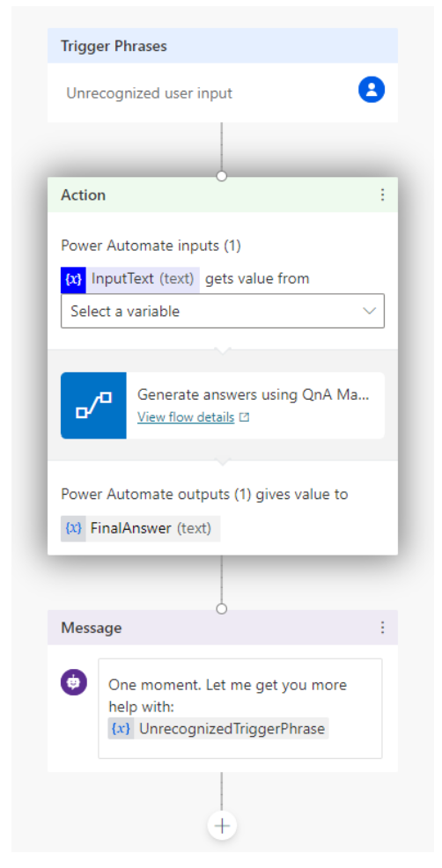This screenshot has width=442, height=868.
Task: Click the Unrecognized user input text
Action: [150, 93]
